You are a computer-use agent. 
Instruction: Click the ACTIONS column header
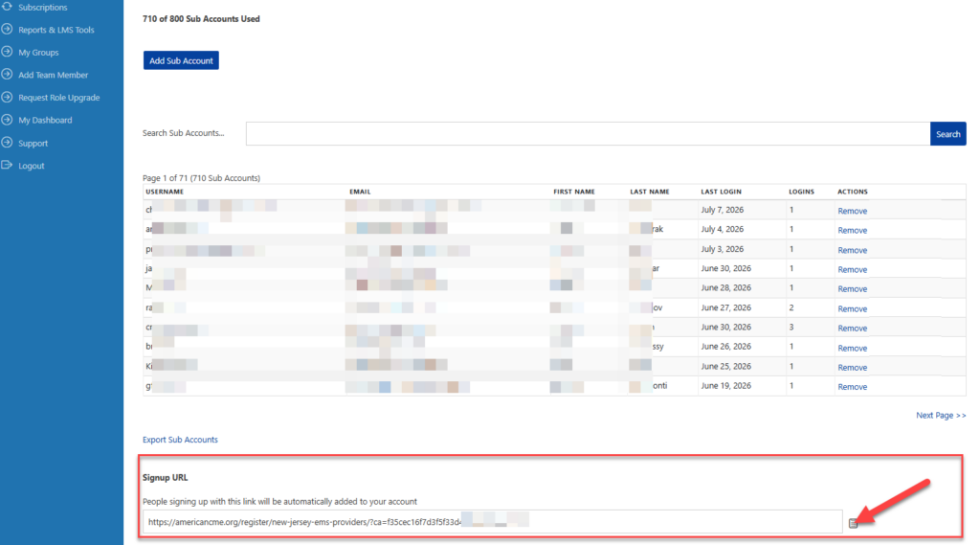coord(853,192)
